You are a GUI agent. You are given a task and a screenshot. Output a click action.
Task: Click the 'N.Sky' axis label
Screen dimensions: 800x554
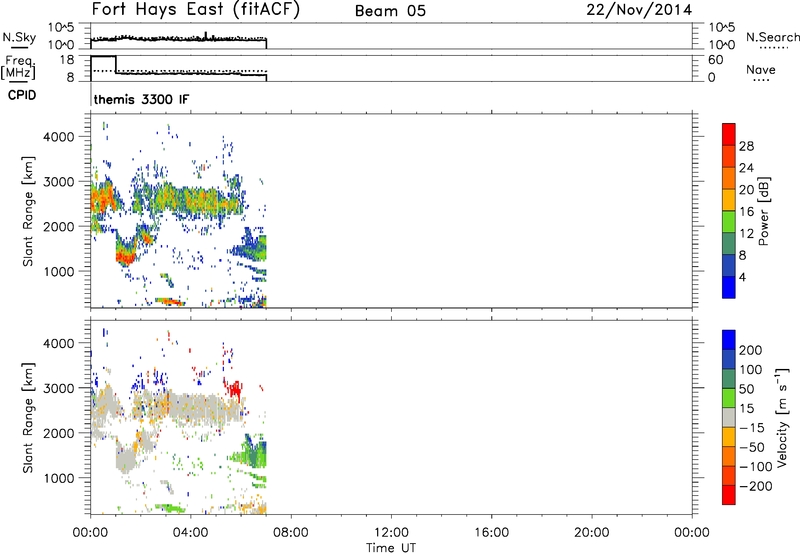point(19,37)
